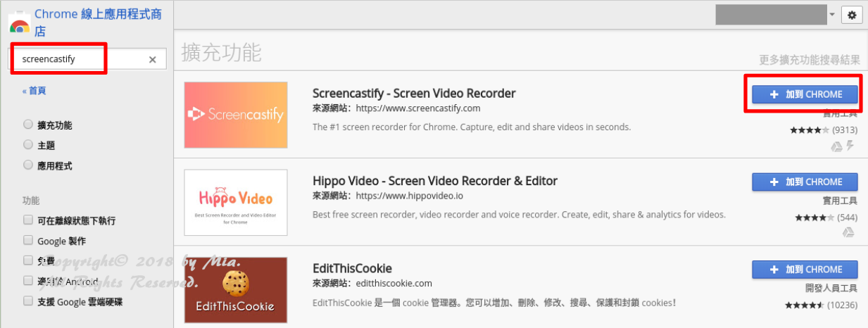Enable the 適用於 Android checkbox

pyautogui.click(x=28, y=281)
